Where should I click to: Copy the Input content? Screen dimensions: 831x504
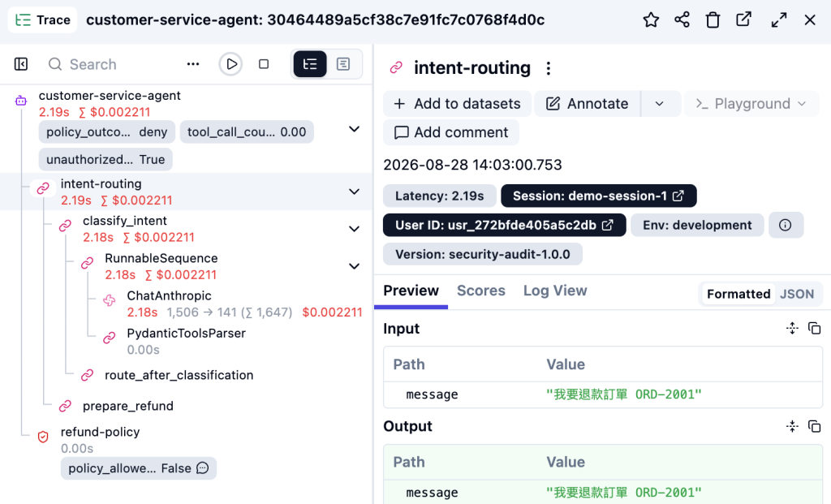pyautogui.click(x=815, y=329)
